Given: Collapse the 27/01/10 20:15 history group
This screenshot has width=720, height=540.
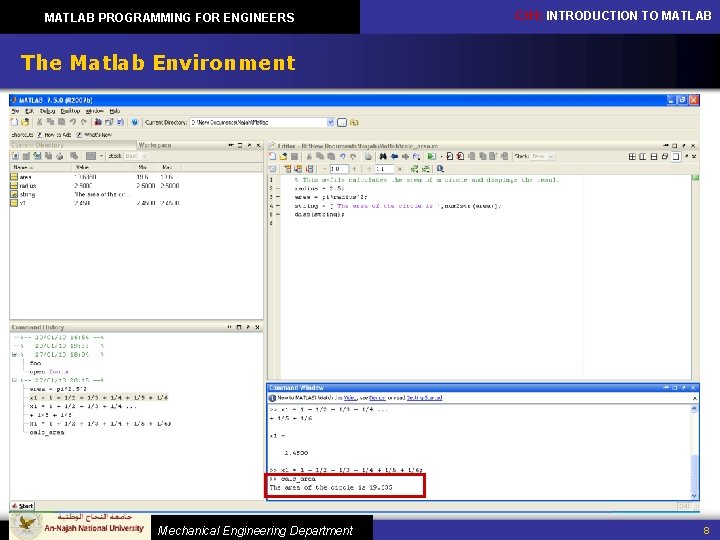Looking at the screenshot, I should pos(14,380).
